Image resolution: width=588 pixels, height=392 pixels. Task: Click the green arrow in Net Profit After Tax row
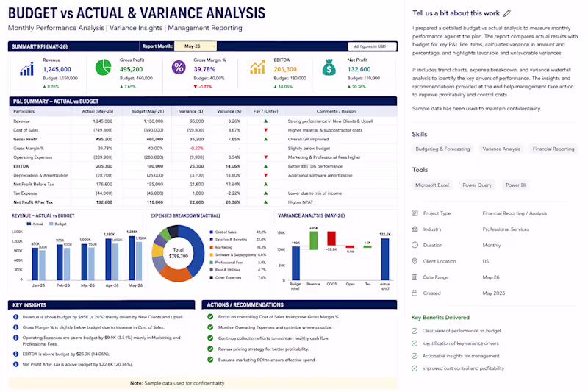[x=266, y=202]
